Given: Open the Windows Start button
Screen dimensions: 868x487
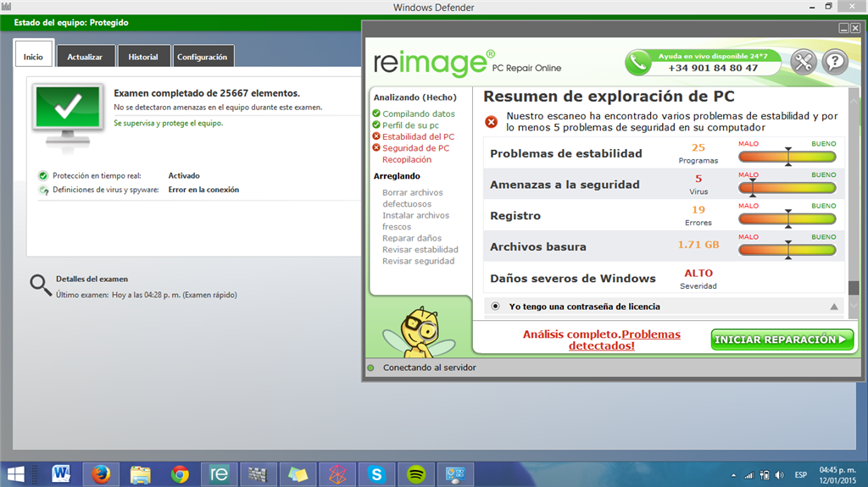Looking at the screenshot, I should 15,474.
